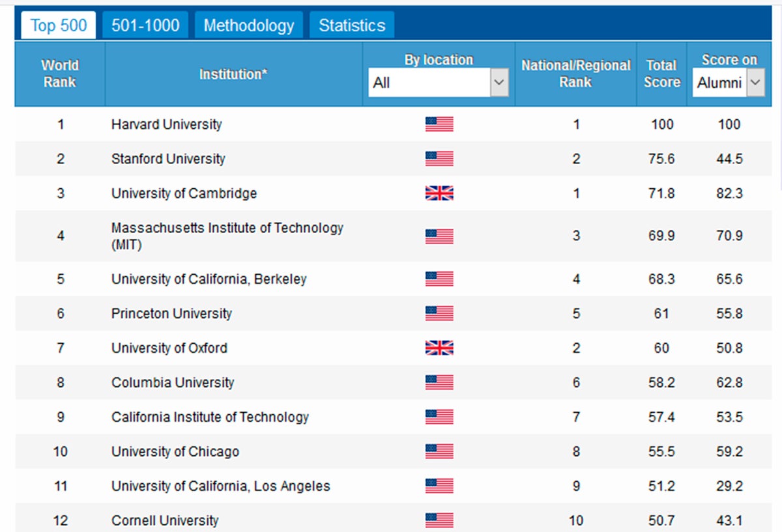Click the World Rank column header
The width and height of the screenshot is (782, 532).
click(60, 74)
